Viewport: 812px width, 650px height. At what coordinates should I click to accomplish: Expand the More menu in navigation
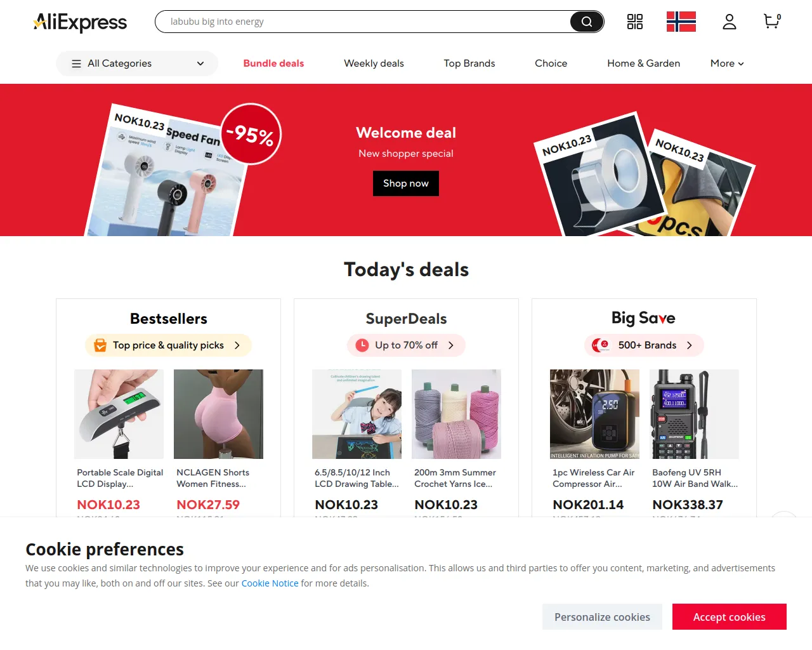(x=727, y=63)
